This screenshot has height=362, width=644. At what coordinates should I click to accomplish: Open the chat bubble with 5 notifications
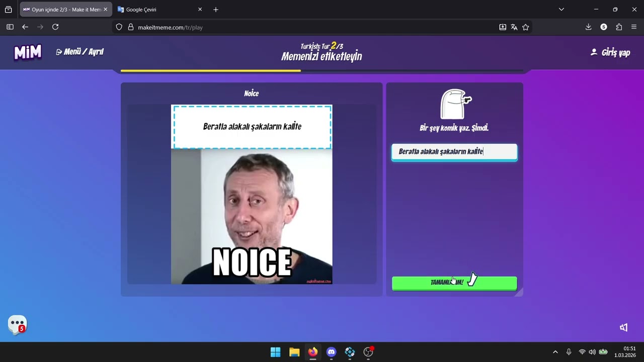[17, 324]
